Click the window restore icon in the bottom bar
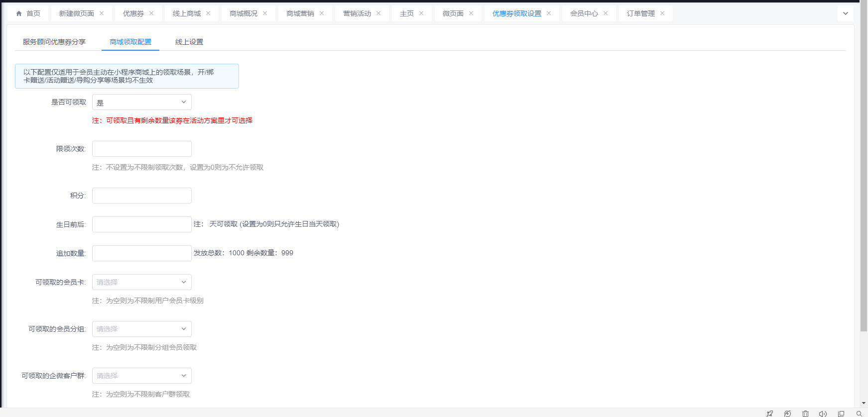The height and width of the screenshot is (417, 868). click(x=841, y=414)
